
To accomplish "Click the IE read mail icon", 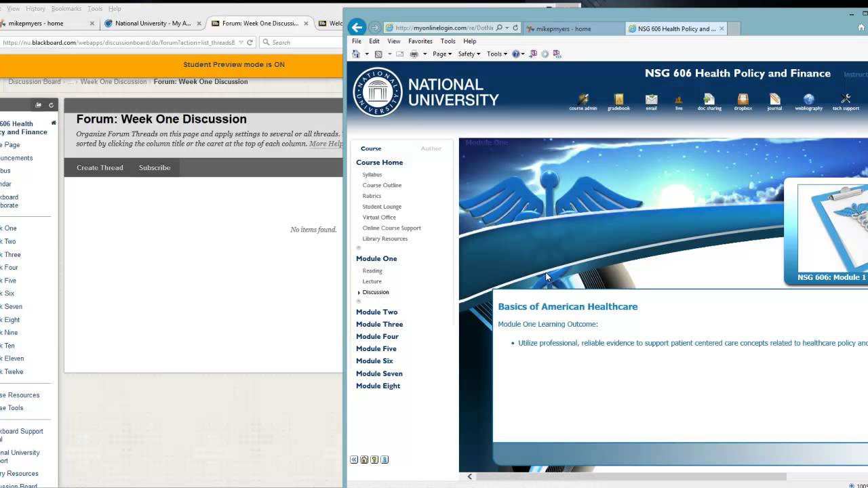I will tap(399, 54).
